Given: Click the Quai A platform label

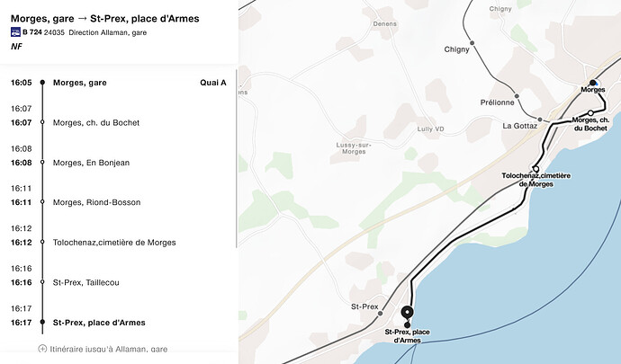Looking at the screenshot, I should (x=213, y=83).
